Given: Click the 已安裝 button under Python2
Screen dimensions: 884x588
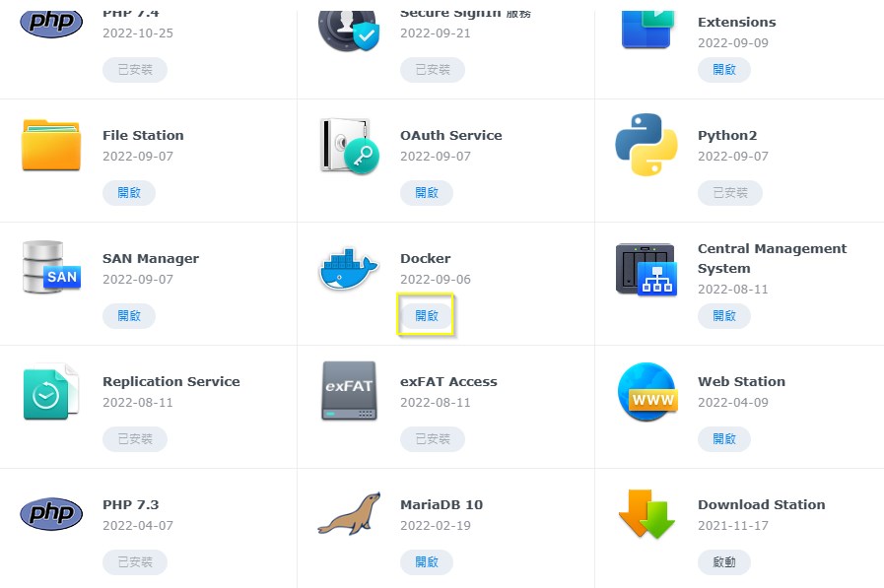Looking at the screenshot, I should 730,193.
